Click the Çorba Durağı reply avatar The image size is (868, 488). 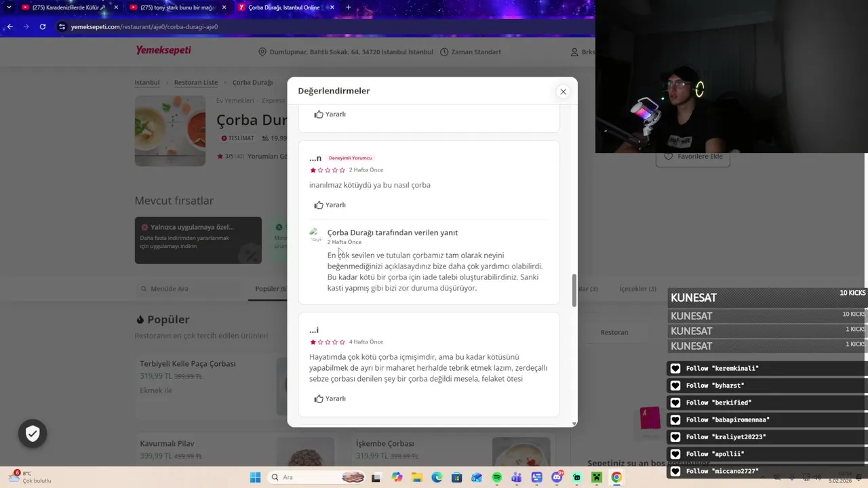pyautogui.click(x=316, y=235)
